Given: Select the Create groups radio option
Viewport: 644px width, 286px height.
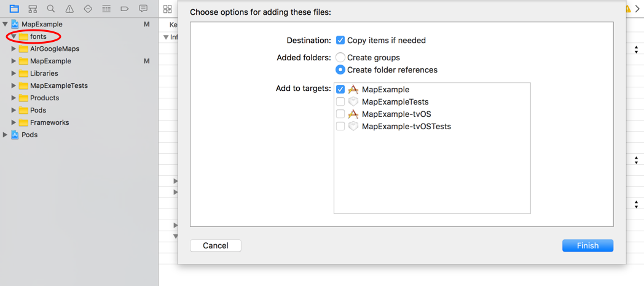Looking at the screenshot, I should (x=340, y=58).
